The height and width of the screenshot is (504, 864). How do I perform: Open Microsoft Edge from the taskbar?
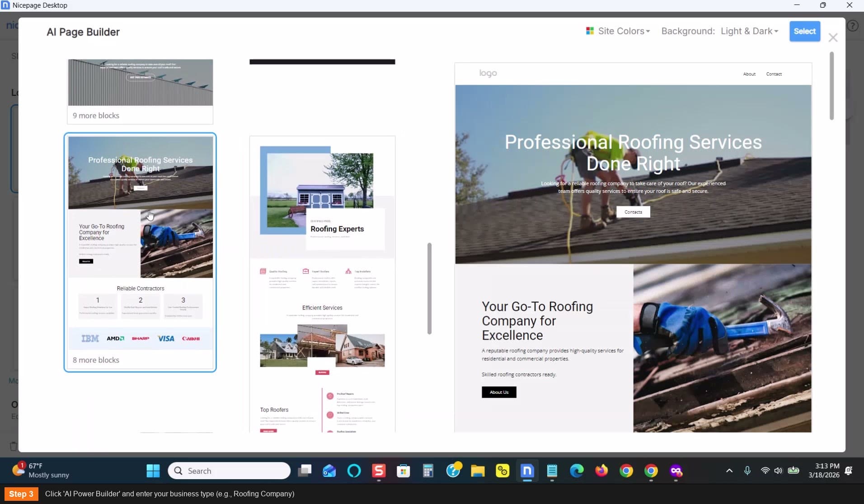point(577,471)
